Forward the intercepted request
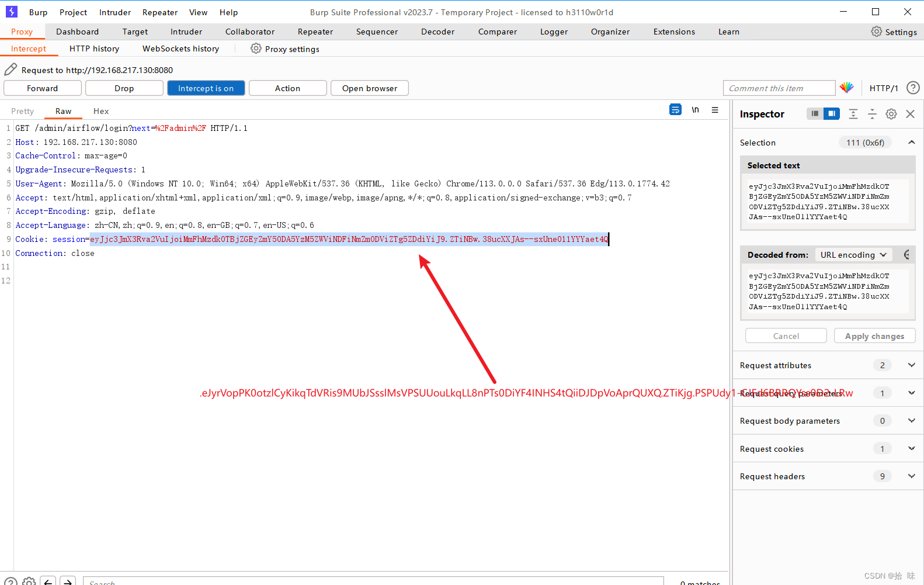The width and height of the screenshot is (924, 585). pyautogui.click(x=43, y=88)
